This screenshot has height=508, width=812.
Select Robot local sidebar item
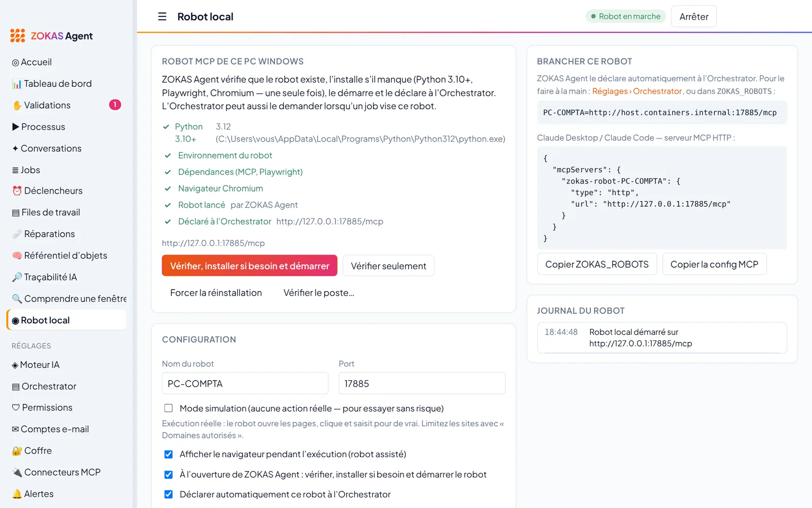[x=66, y=320]
